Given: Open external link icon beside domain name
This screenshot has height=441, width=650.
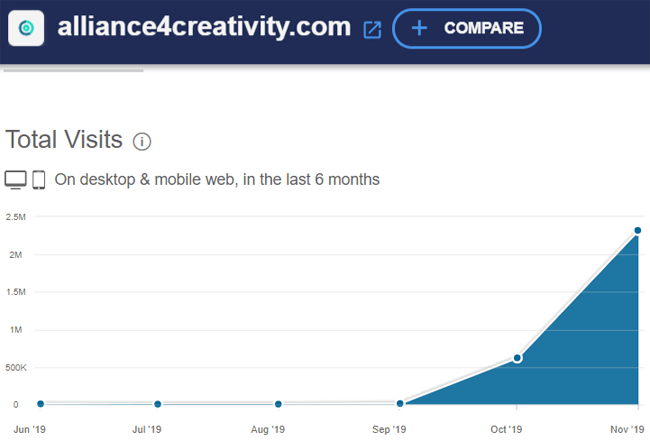Looking at the screenshot, I should pyautogui.click(x=372, y=30).
